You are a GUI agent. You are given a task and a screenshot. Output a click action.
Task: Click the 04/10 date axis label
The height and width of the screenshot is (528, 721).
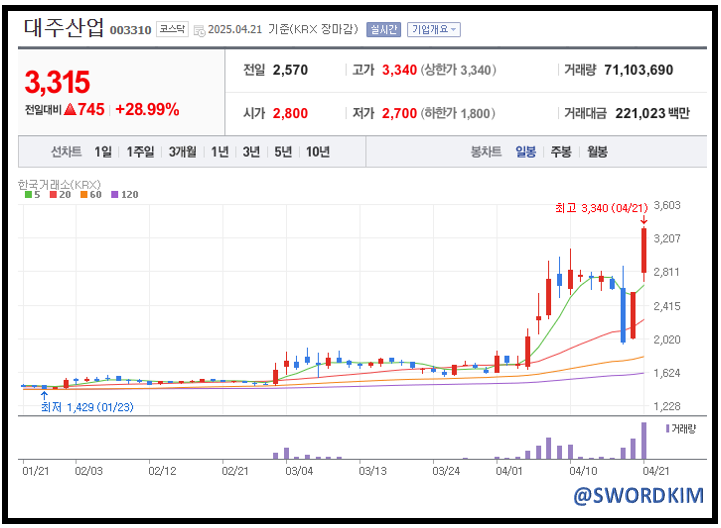click(x=583, y=471)
